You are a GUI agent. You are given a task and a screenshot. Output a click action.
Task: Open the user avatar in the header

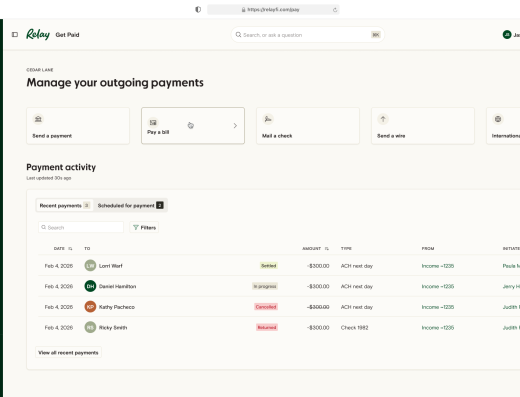click(507, 34)
